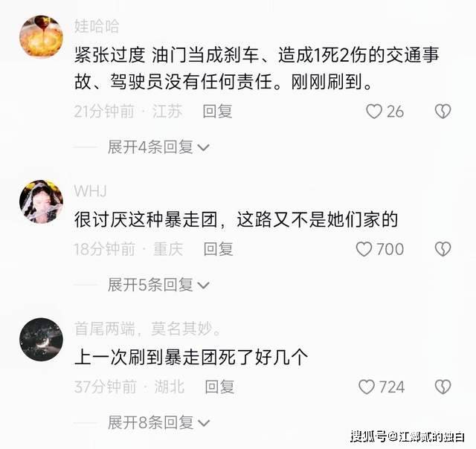The image size is (476, 449).
Task: Dislike 娃哈哈's comment with broken heart
Action: tap(443, 112)
